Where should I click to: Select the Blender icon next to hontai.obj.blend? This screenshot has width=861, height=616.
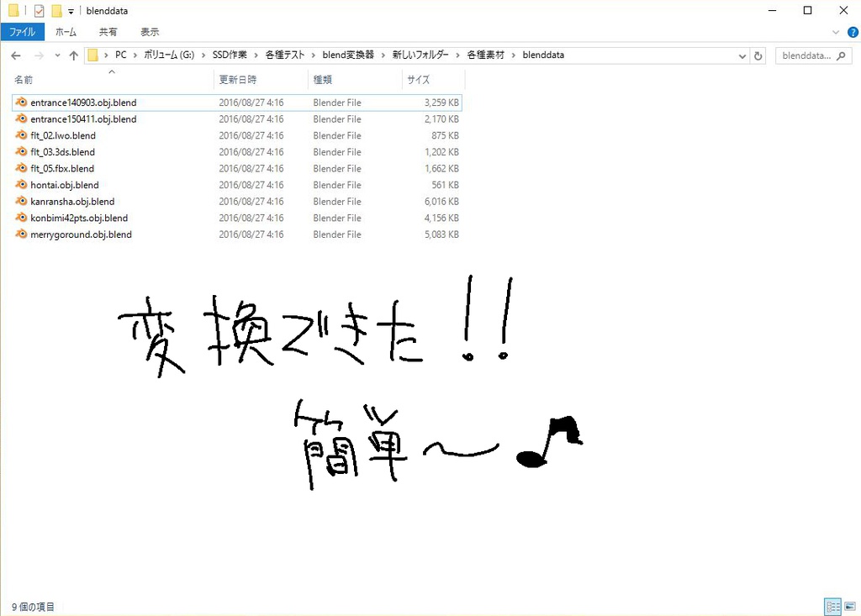tap(21, 184)
